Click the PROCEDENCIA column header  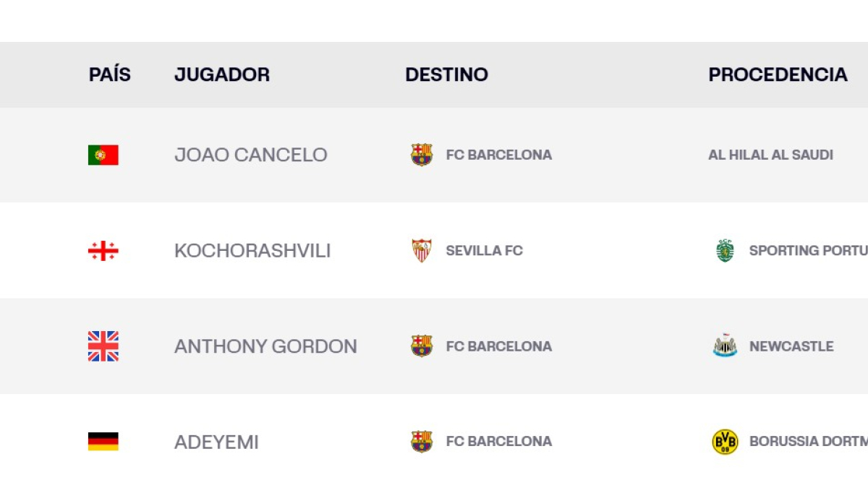coord(778,74)
